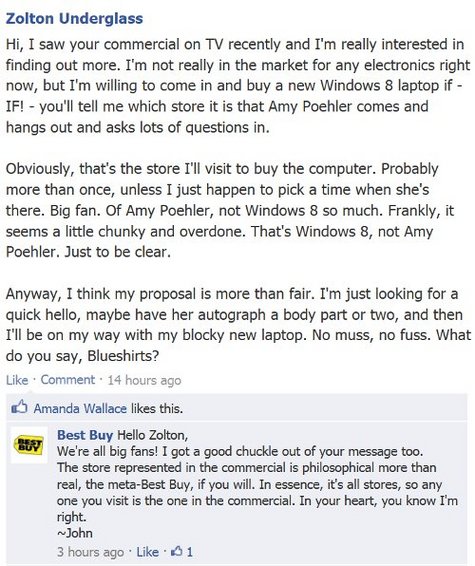Image resolution: width=475 pixels, height=566 pixels.
Task: Click the 'Hello Zolton,' greeting text
Action: pyautogui.click(x=153, y=435)
